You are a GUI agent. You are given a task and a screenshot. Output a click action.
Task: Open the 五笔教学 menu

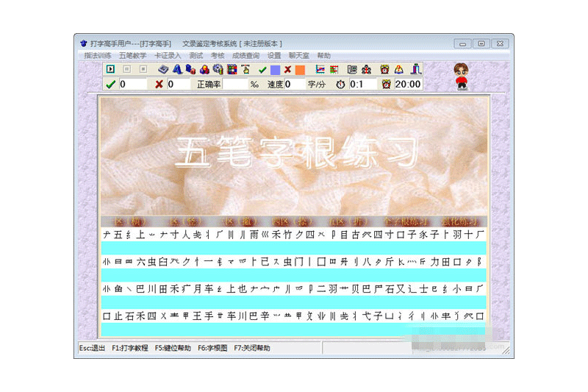click(x=132, y=55)
